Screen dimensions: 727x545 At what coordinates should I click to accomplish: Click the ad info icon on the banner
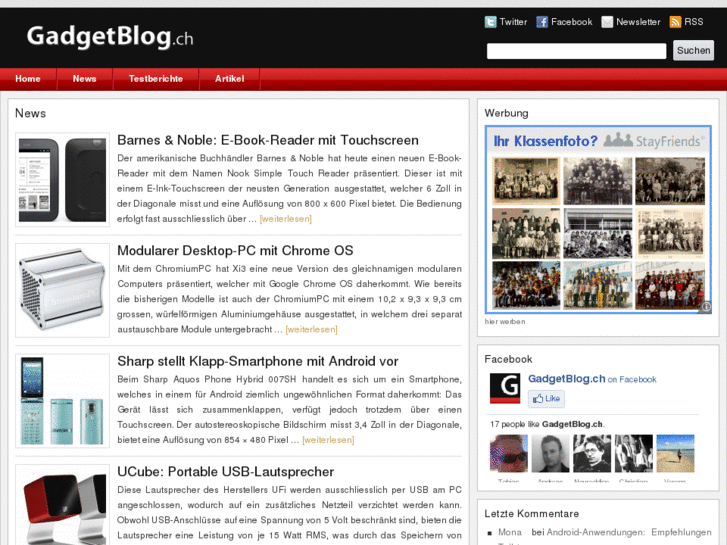point(706,307)
